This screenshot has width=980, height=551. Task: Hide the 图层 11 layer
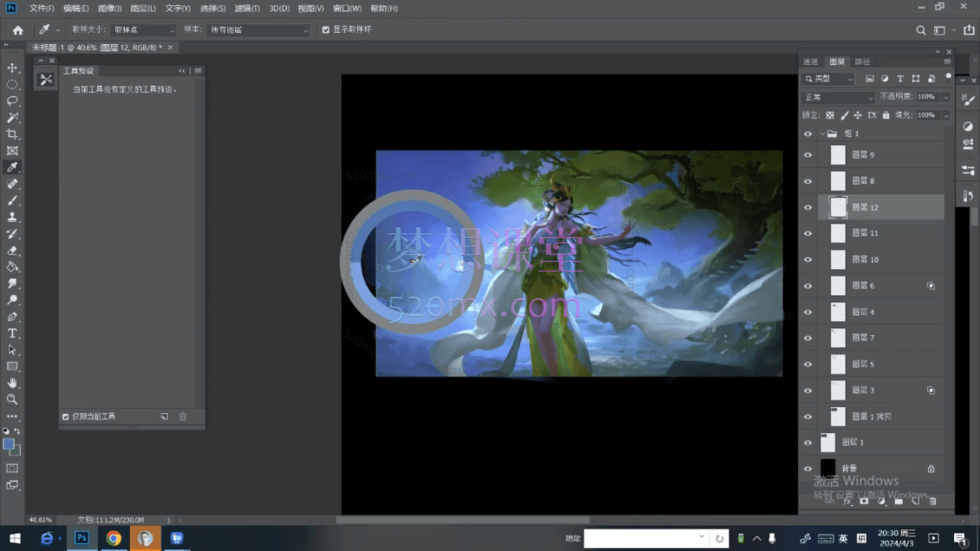point(807,233)
